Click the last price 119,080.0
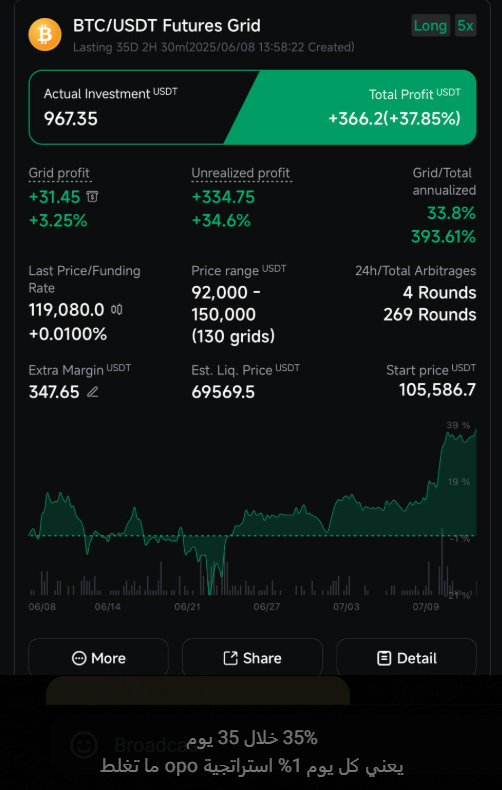 click(67, 310)
